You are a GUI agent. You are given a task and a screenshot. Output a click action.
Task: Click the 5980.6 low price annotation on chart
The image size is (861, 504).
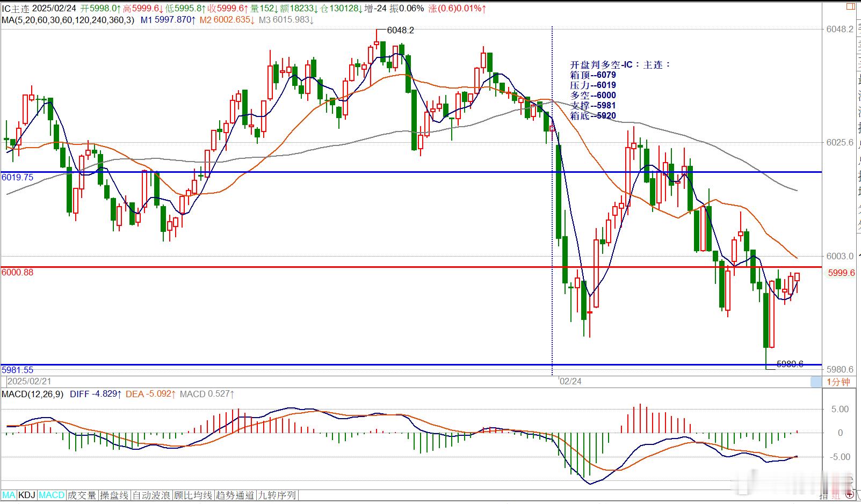[790, 364]
